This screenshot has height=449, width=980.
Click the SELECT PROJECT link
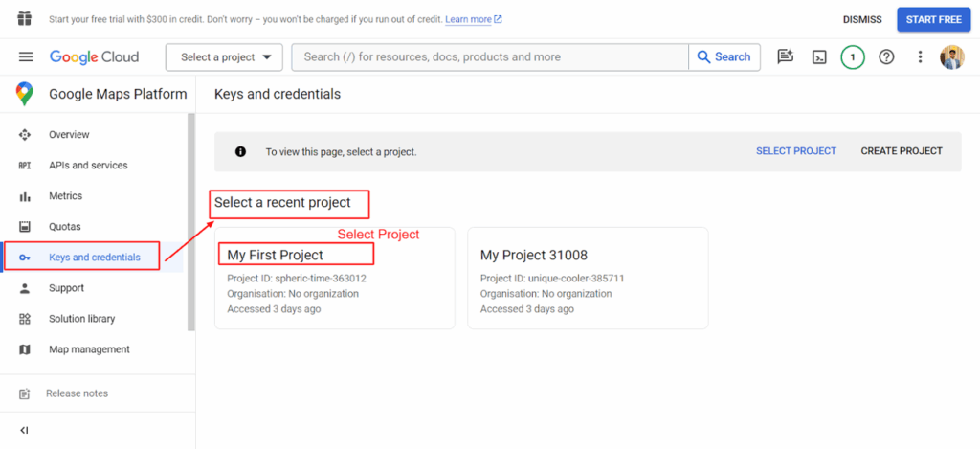click(x=795, y=151)
